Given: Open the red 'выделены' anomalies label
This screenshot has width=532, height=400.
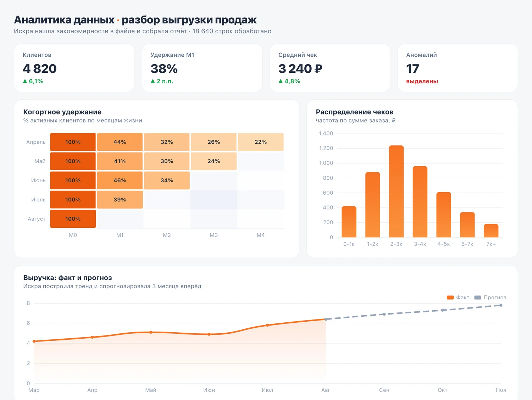Looking at the screenshot, I should click(422, 82).
